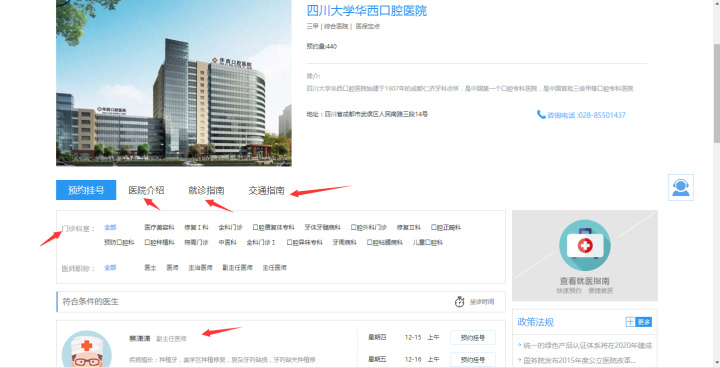Select the 全科门诊Ⅰ department
Image resolution: width=720 pixels, height=368 pixels.
(261, 242)
